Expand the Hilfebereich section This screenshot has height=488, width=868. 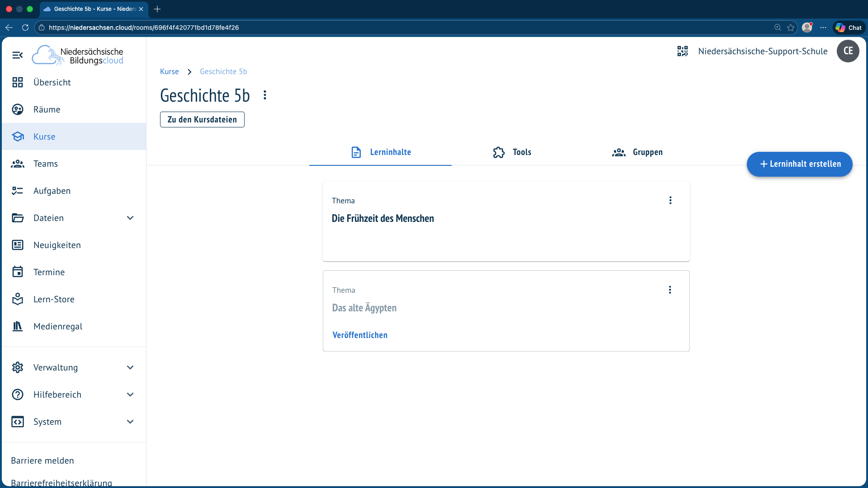pyautogui.click(x=130, y=394)
